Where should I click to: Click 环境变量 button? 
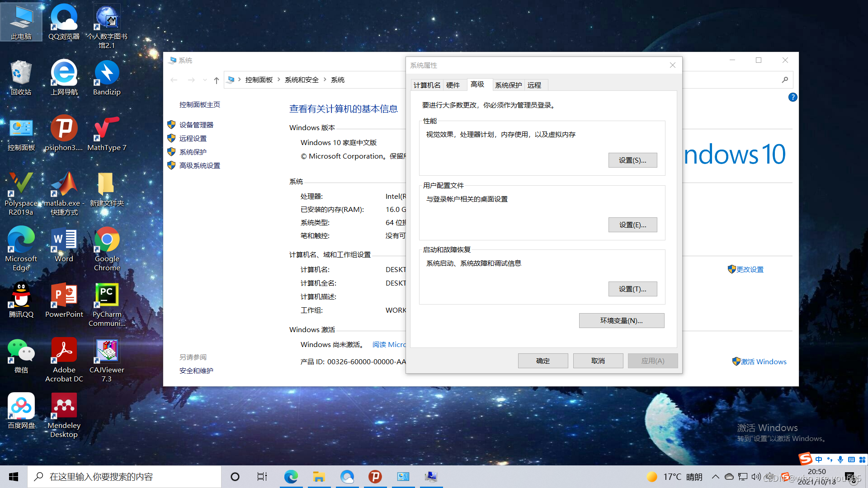tap(621, 320)
